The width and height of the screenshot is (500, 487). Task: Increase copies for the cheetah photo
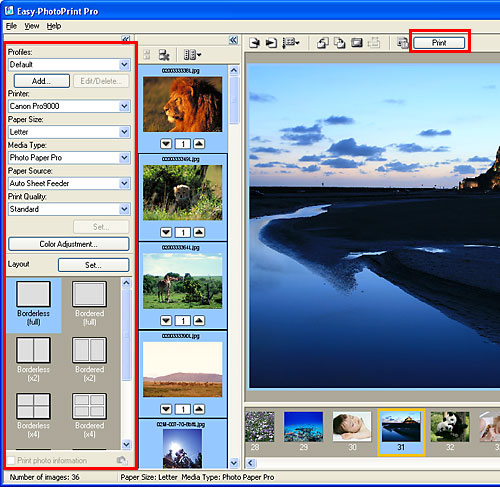click(199, 232)
